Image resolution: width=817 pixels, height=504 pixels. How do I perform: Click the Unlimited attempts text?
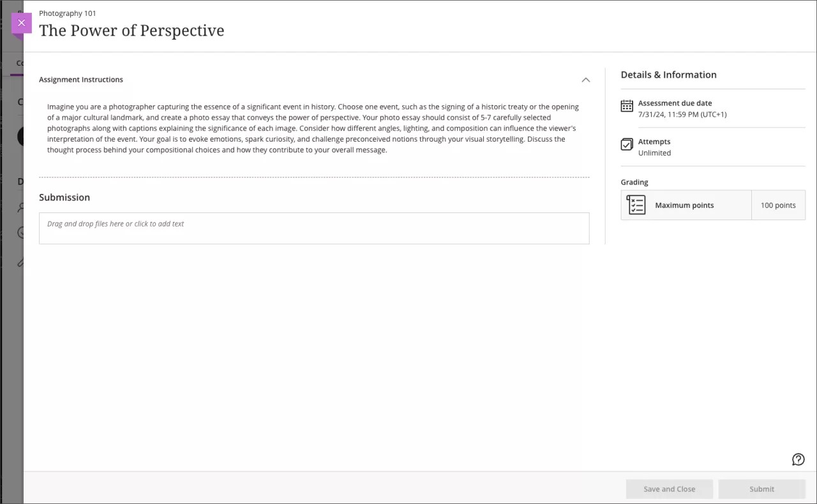655,152
